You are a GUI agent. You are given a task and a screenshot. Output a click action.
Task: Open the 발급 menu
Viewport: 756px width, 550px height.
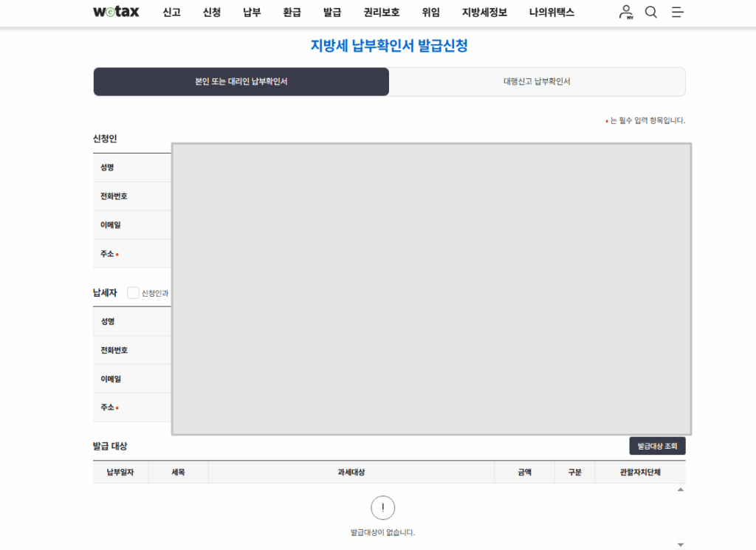tap(332, 13)
